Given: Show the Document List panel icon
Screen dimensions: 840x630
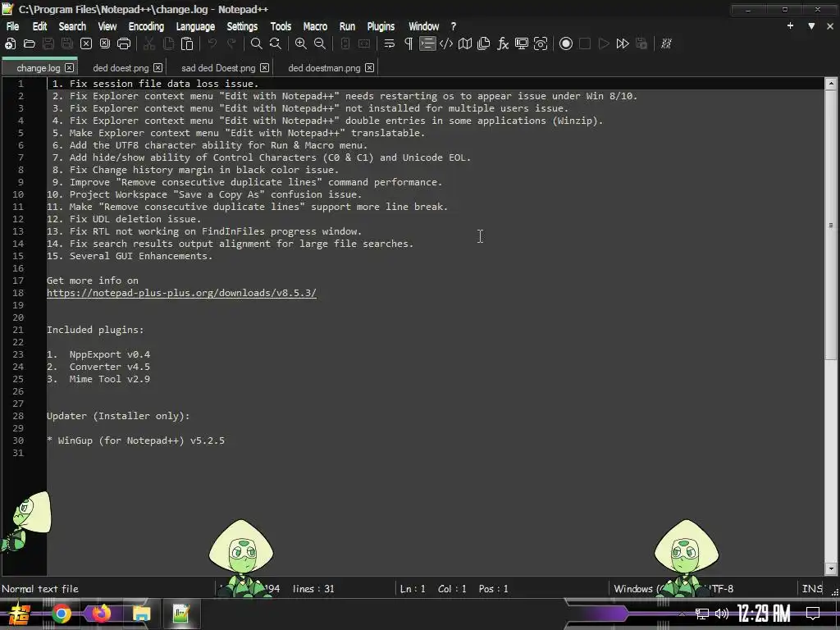Looking at the screenshot, I should pos(484,44).
